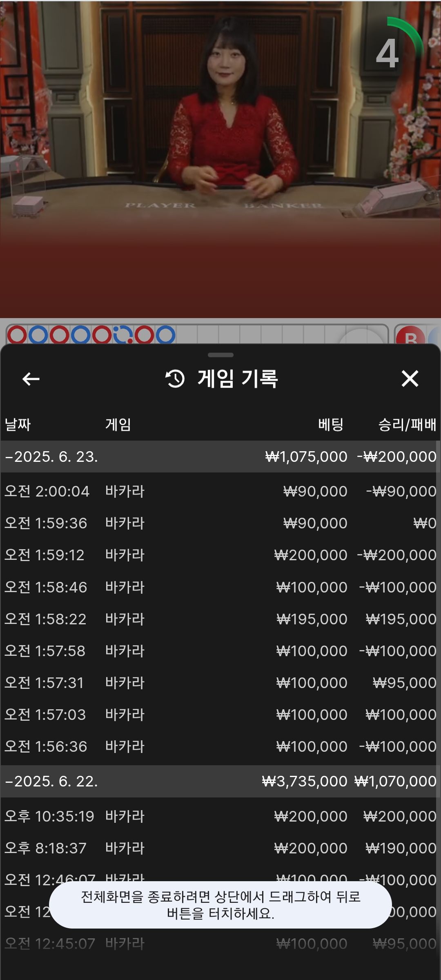Tap the 승리/패배 column header

pyautogui.click(x=407, y=425)
